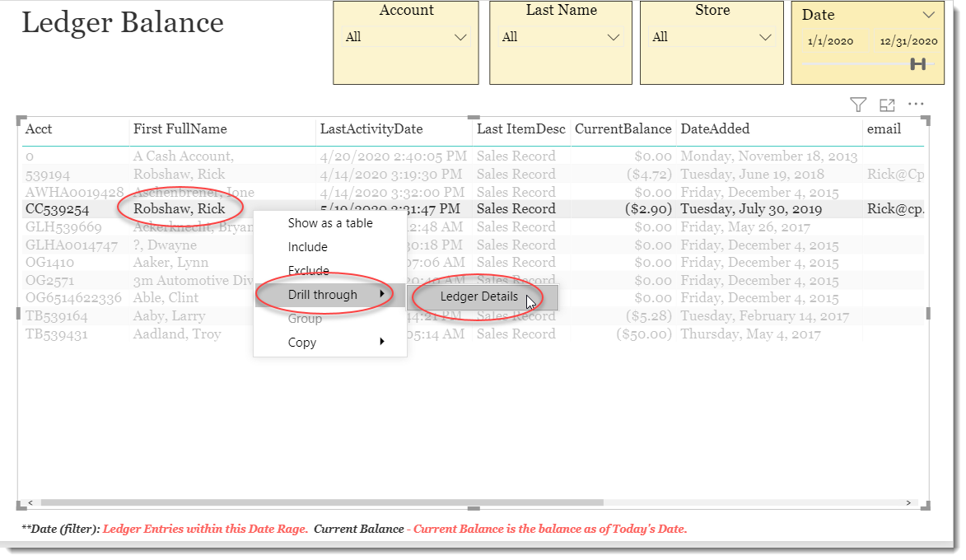Sort the table by the Acct column
The width and height of the screenshot is (966, 560).
(x=37, y=129)
